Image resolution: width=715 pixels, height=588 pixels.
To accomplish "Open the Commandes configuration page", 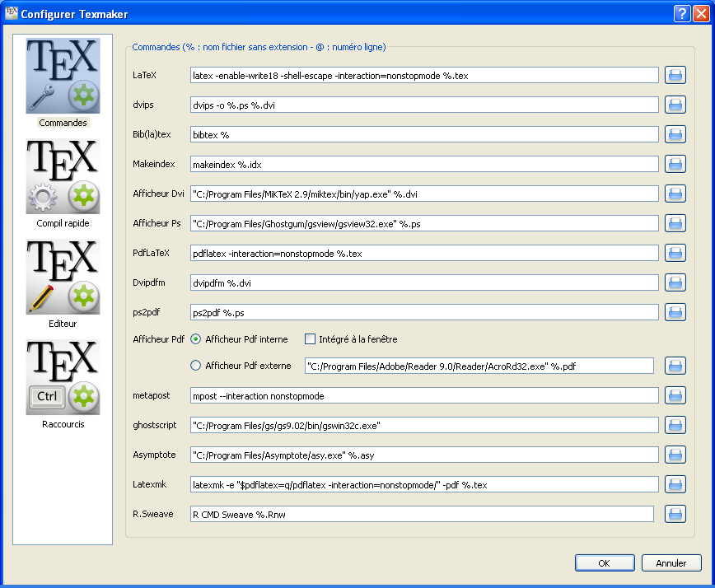I will pyautogui.click(x=63, y=82).
